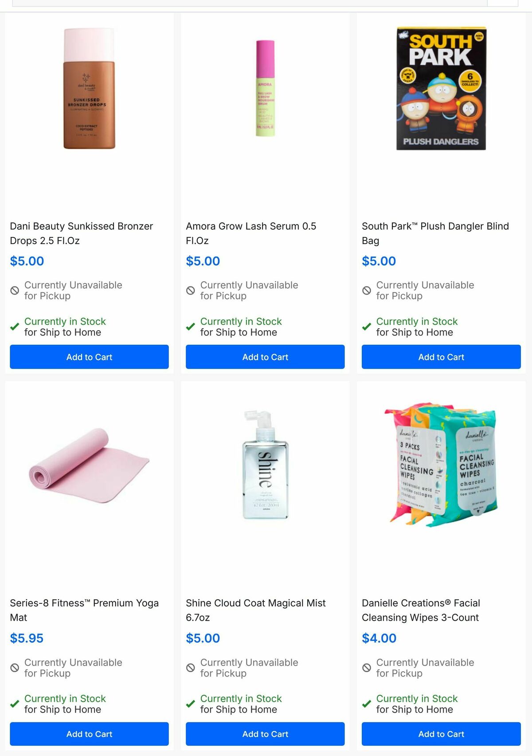
Task: Add the Series-8 Premium Yoga Mat to cart
Action: point(89,734)
